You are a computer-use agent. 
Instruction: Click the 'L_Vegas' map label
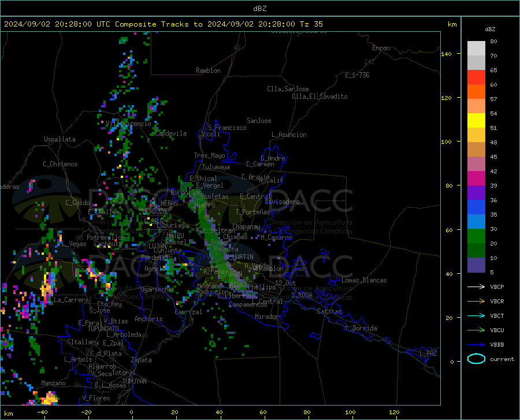point(74,244)
